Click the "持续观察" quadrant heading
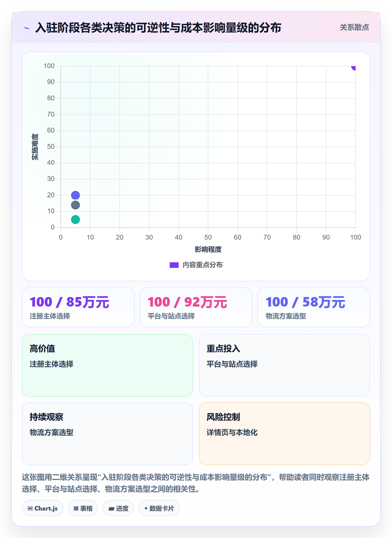Viewport: 392px width, 538px height. [x=46, y=417]
